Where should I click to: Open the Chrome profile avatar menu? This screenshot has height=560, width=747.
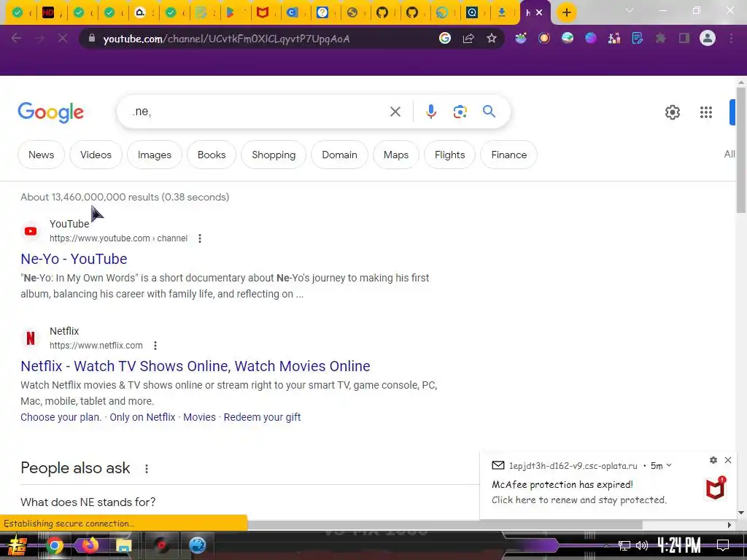pos(708,38)
